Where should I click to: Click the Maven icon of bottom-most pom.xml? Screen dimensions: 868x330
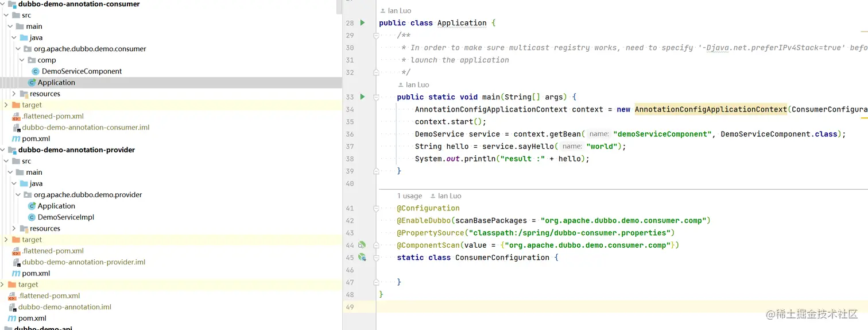(x=12, y=318)
